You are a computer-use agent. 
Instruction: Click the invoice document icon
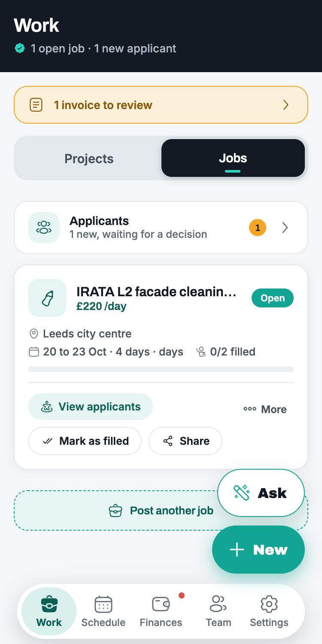(x=36, y=105)
